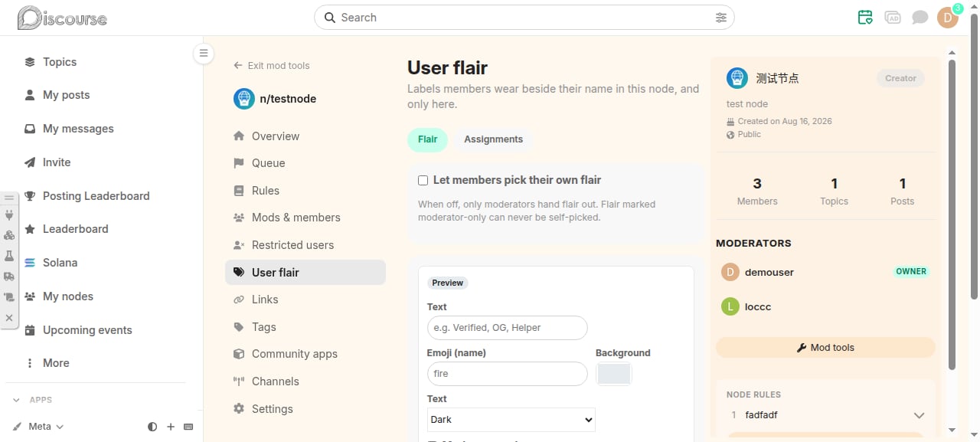Open the loccc moderator profile
Viewport: 980px width, 442px height.
[758, 306]
